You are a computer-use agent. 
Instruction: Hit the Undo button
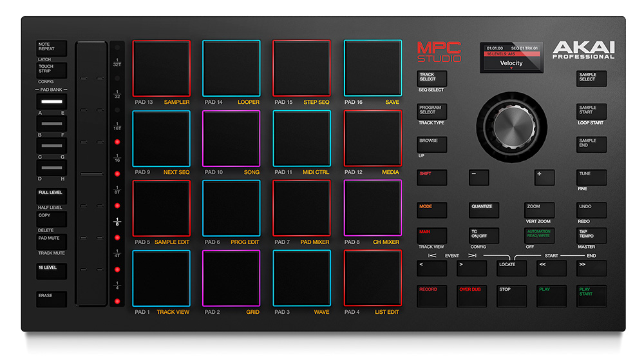point(591,210)
